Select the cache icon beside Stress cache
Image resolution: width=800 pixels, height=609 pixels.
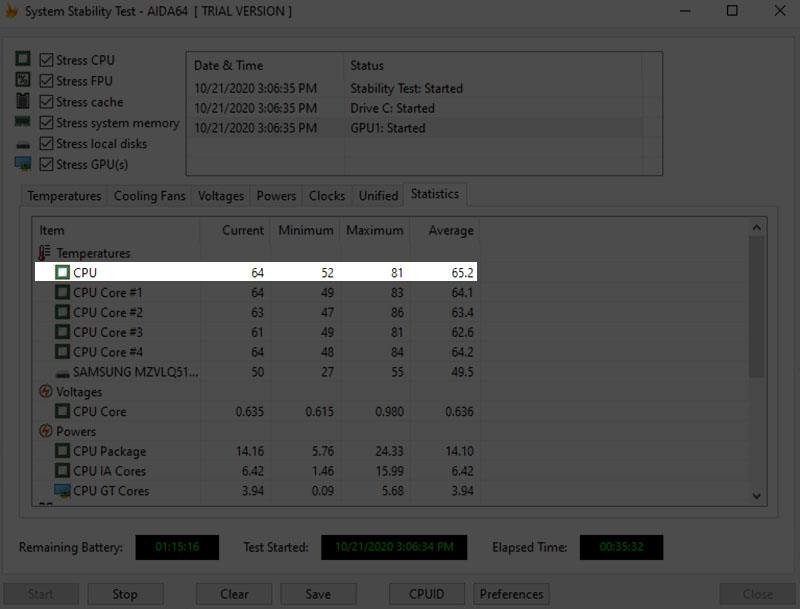(24, 102)
